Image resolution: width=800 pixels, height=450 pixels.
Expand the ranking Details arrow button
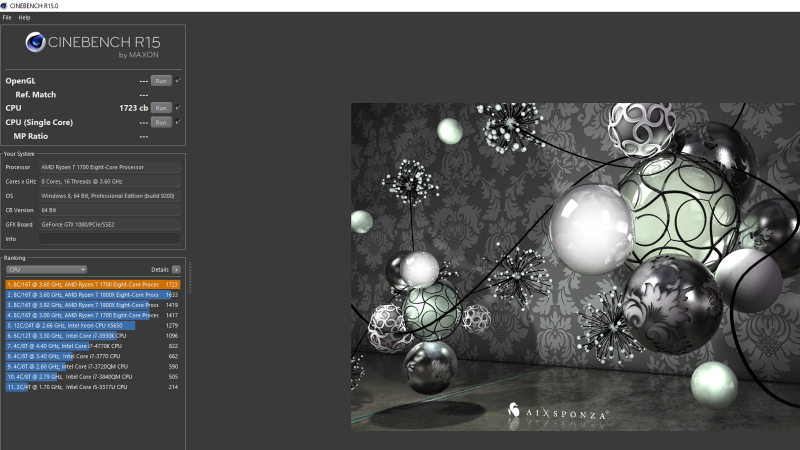click(176, 269)
